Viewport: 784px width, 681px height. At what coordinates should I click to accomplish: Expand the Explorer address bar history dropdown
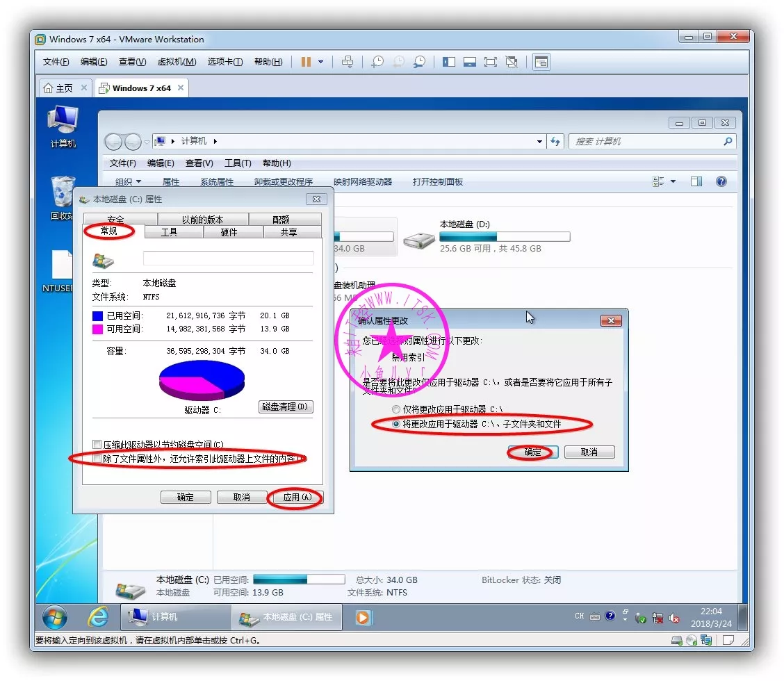540,142
